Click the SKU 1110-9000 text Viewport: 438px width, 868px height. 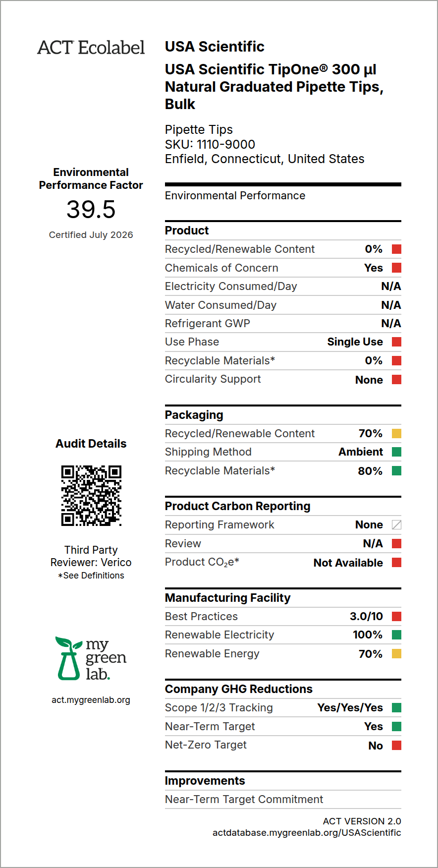point(210,144)
